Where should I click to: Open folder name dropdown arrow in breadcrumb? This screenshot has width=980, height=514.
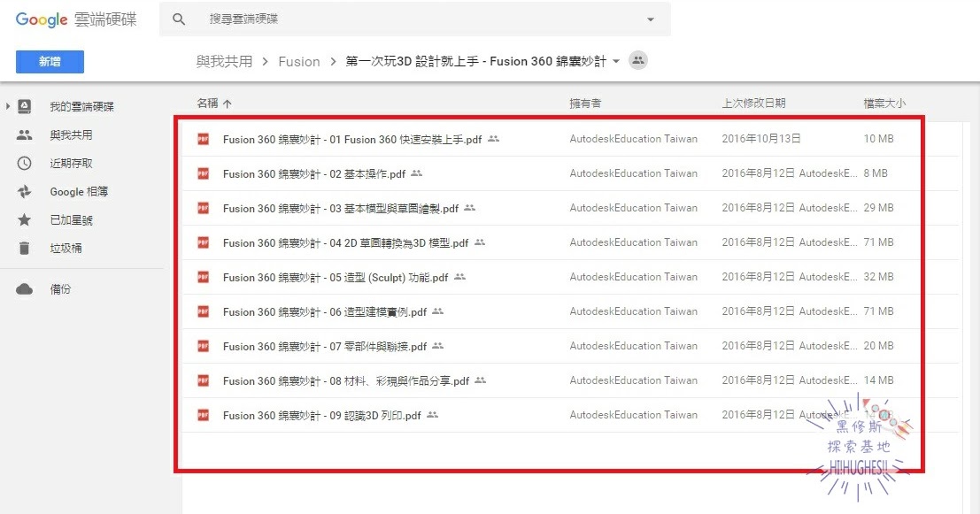[616, 61]
